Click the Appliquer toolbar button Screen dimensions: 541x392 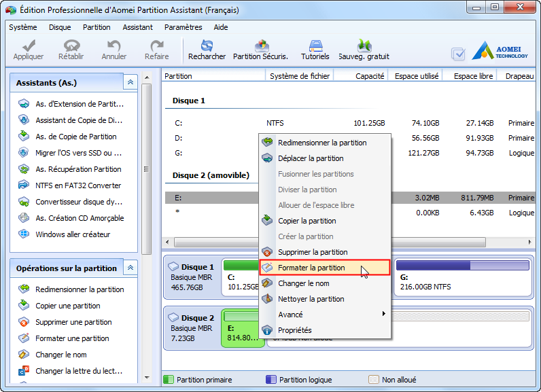click(x=29, y=50)
